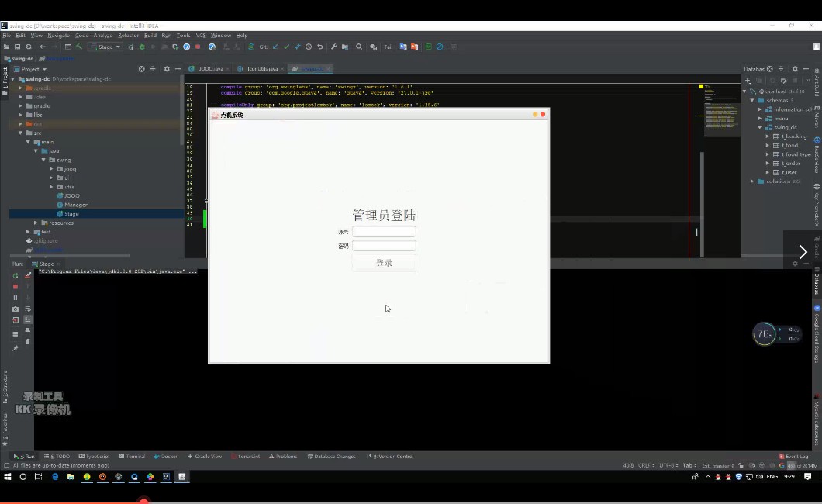Click the Open folder icon in main toolbar

[x=6, y=47]
